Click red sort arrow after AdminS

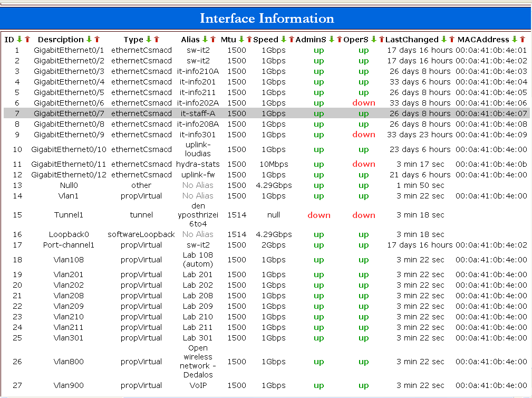(x=340, y=40)
